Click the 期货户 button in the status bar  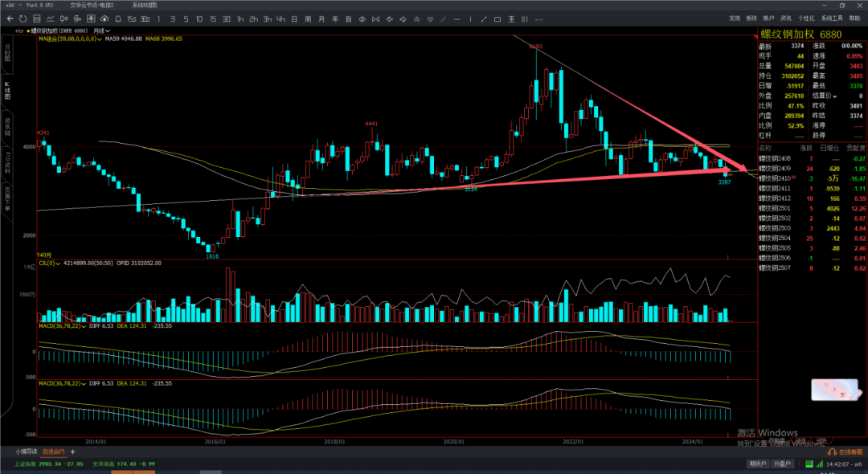[758, 464]
